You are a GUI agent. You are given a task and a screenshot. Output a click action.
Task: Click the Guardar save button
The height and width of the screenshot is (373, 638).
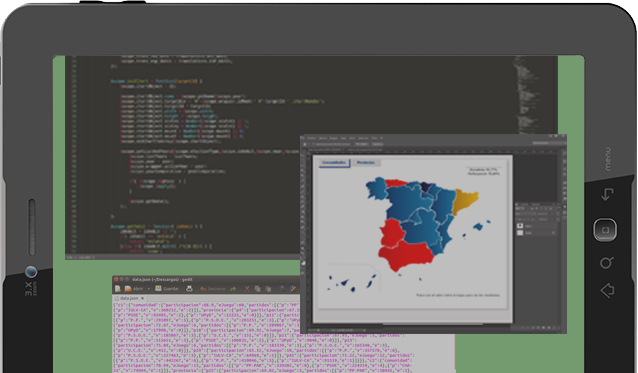167,289
